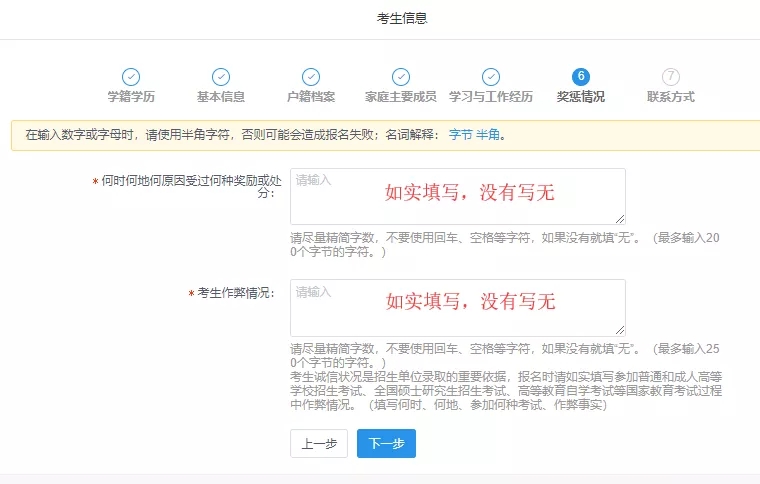Click the 基本信息 step checkmark icon

pyautogui.click(x=221, y=77)
